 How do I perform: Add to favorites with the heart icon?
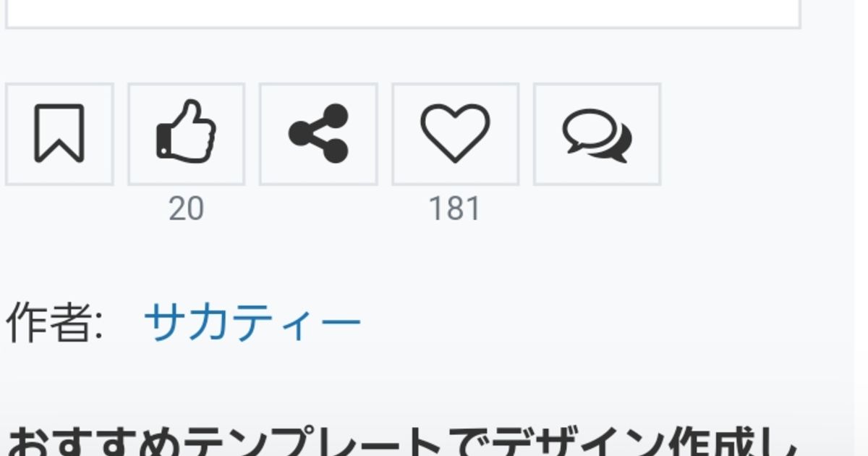(455, 134)
